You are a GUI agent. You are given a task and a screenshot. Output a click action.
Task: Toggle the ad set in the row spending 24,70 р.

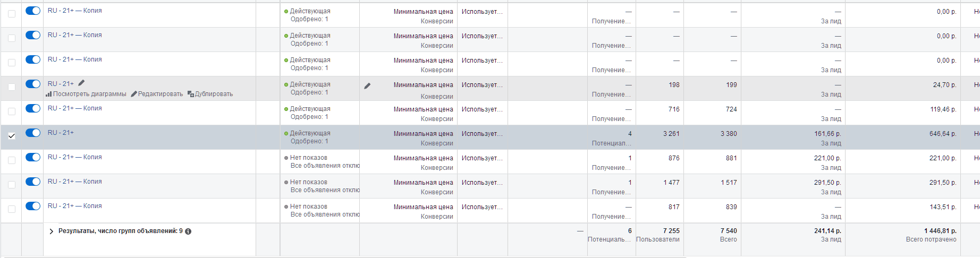coord(33,84)
